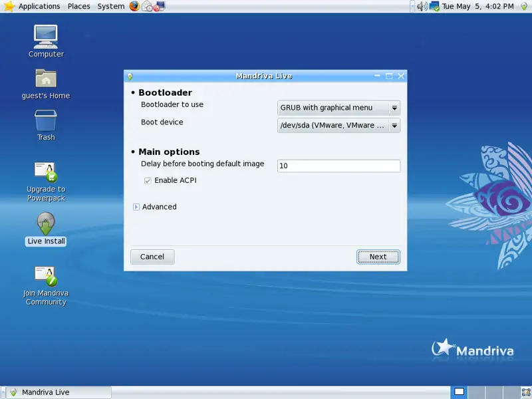Click the Delay before booting input field
Viewport: 532px width, 399px height.
[338, 166]
